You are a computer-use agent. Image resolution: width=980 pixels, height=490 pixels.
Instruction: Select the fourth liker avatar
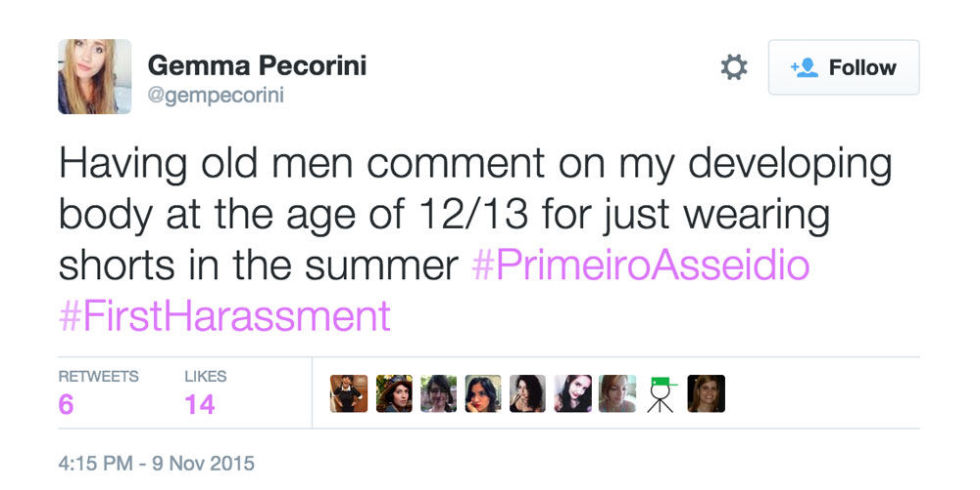pyautogui.click(x=483, y=394)
